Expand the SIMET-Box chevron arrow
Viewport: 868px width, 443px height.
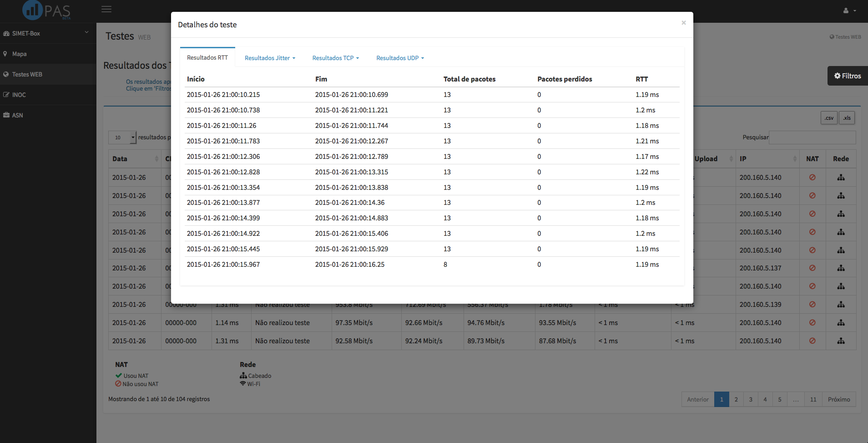pyautogui.click(x=86, y=32)
